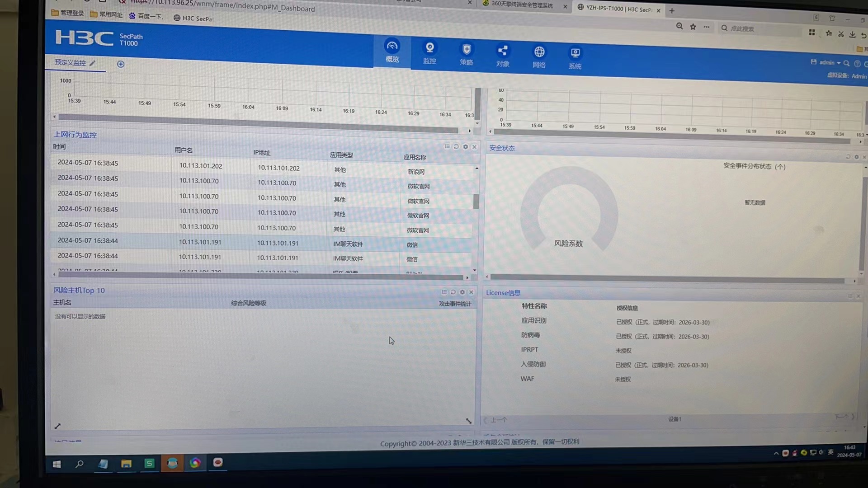Open list view icon in 上网行为监控 panel

coord(447,146)
